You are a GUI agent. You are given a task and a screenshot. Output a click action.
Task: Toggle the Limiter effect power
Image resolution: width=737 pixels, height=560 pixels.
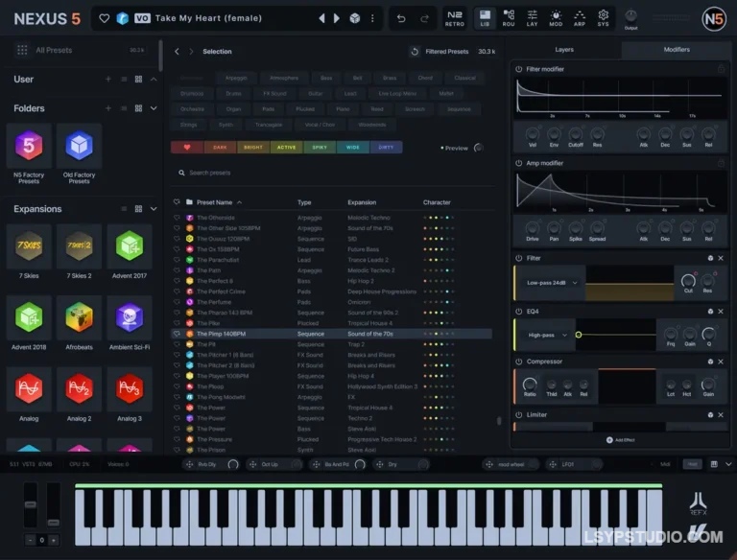(519, 414)
